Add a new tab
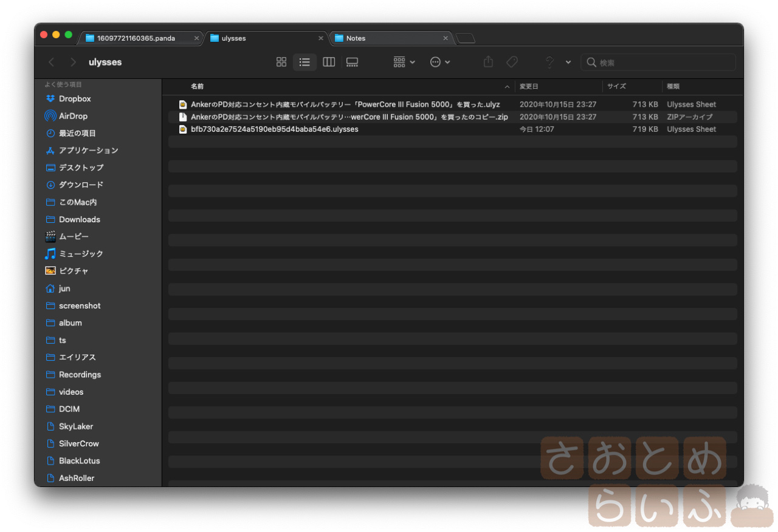Viewport: 778px width, 532px height. pos(466,38)
